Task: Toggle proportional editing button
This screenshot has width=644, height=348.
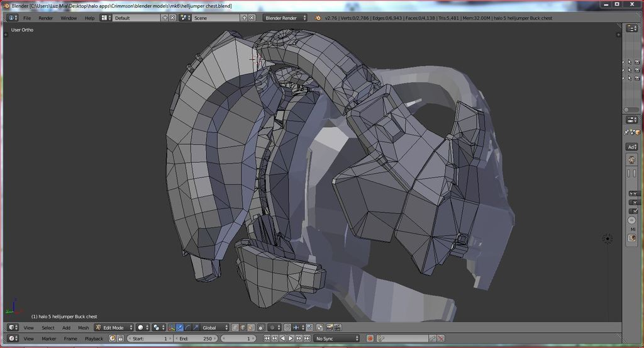Action: 274,328
